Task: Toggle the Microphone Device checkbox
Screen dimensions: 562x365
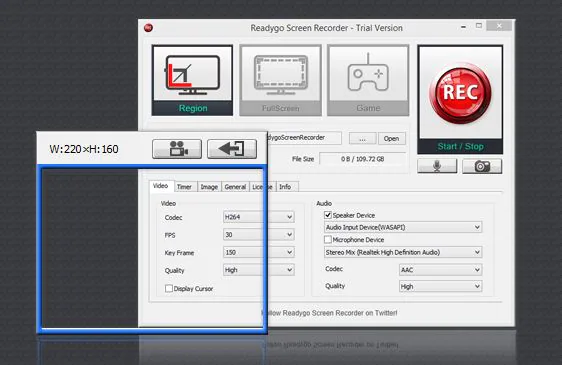Action: [328, 239]
